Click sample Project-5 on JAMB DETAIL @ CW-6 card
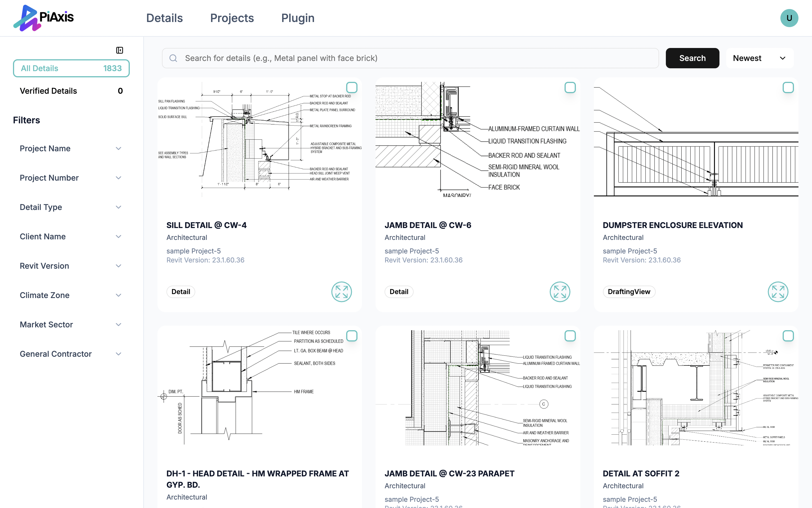Screen dimensions: 812x508 (411, 251)
